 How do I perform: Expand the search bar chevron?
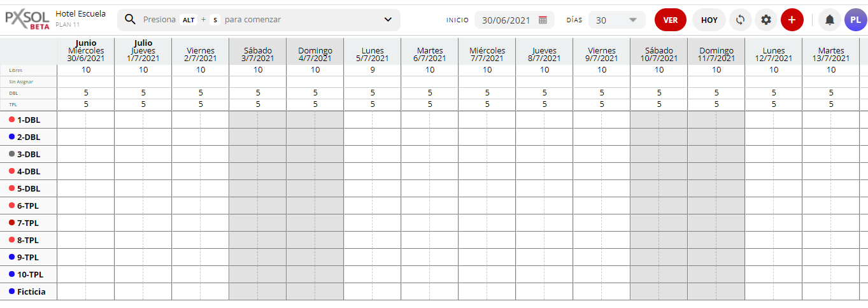(388, 20)
